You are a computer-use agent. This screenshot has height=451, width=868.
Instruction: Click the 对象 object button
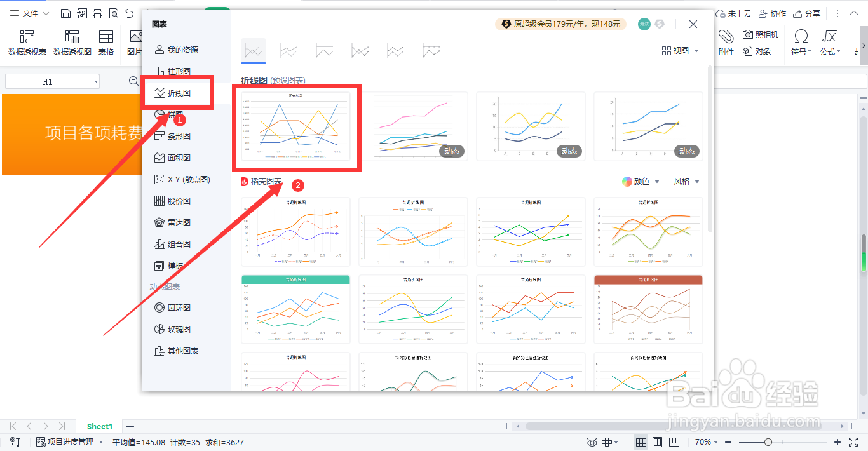click(757, 51)
